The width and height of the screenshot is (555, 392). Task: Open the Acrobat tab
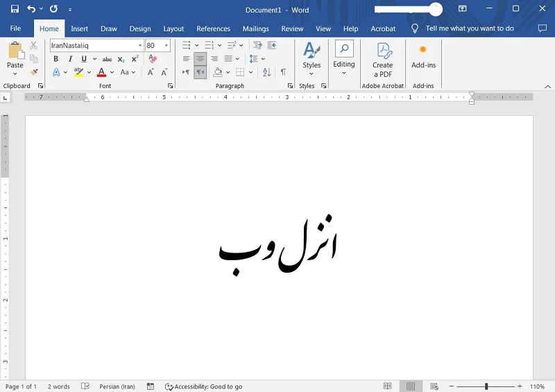(383, 28)
